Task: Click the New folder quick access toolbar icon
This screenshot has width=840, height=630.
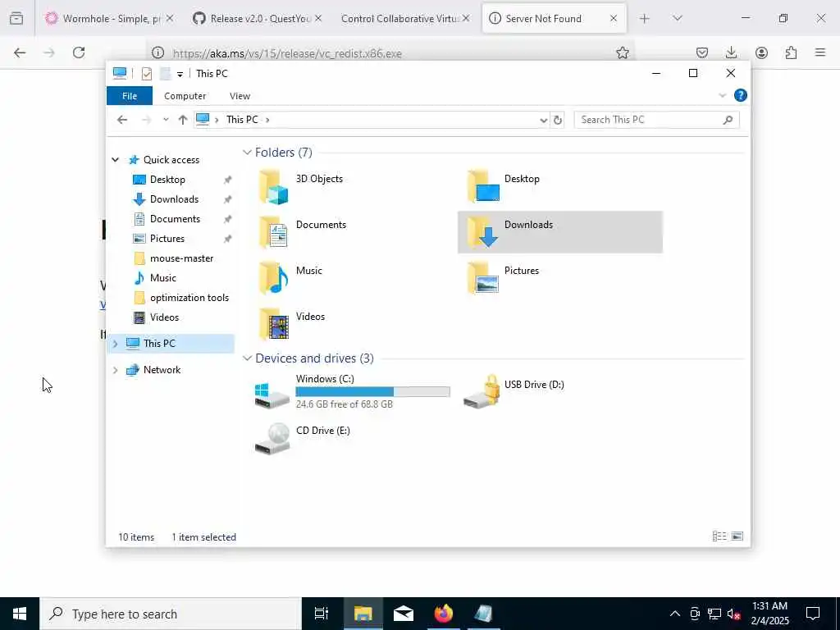Action: pyautogui.click(x=165, y=73)
